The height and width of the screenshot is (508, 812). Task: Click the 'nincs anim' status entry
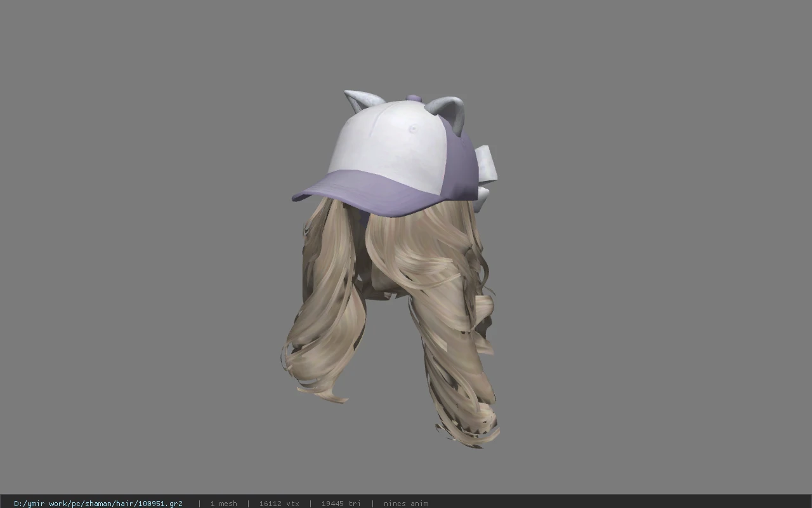click(x=406, y=504)
